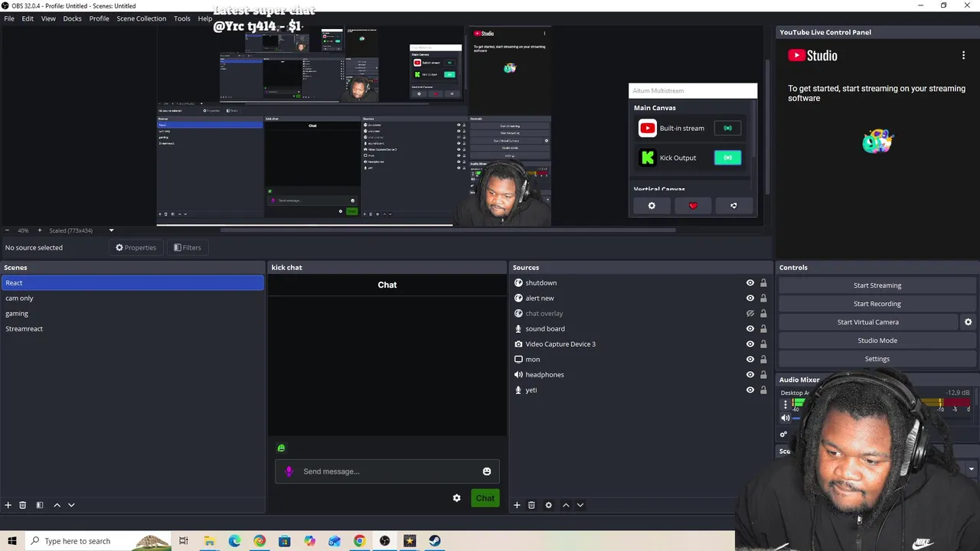Open scene filters icon in Scenes toolbar
Image resolution: width=980 pixels, height=551 pixels.
40,505
